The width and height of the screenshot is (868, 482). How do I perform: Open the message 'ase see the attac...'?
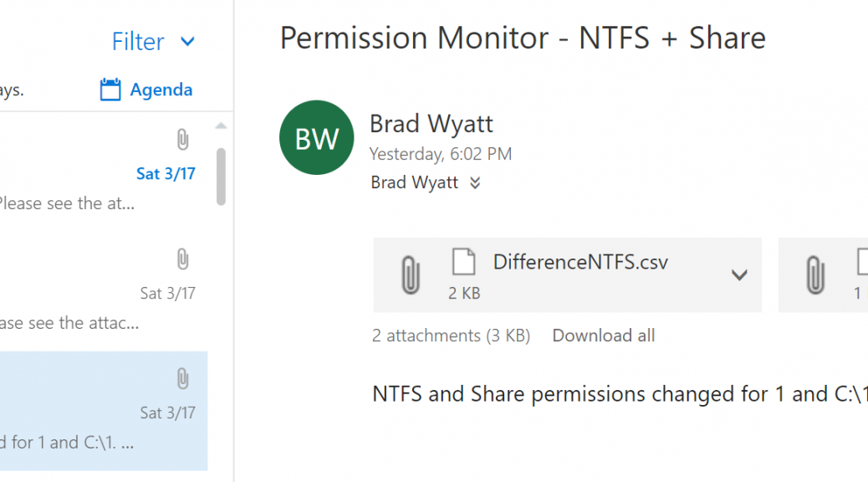pos(104,291)
